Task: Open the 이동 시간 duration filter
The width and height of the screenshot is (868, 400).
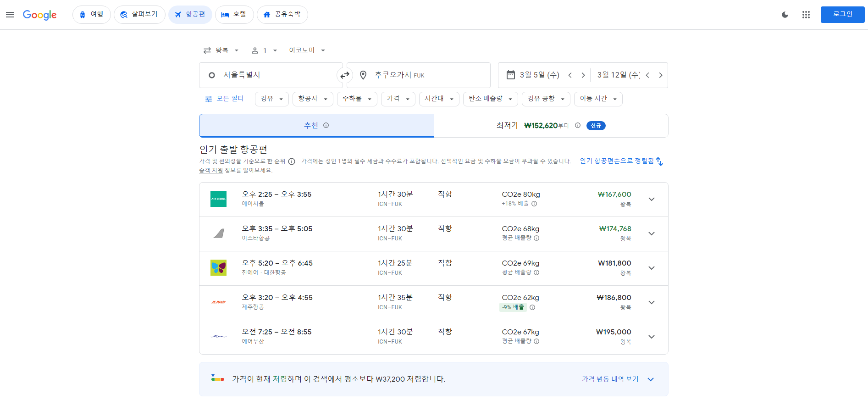Action: (x=598, y=99)
